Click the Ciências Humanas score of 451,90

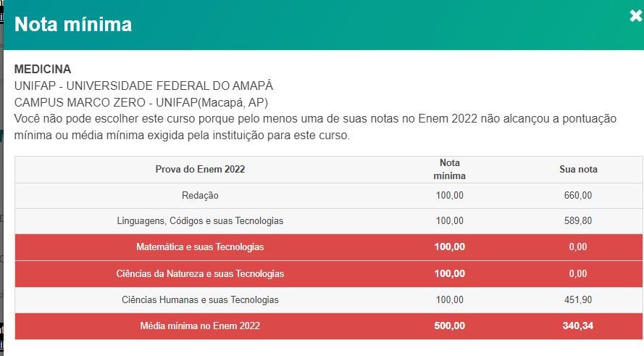pyautogui.click(x=578, y=300)
